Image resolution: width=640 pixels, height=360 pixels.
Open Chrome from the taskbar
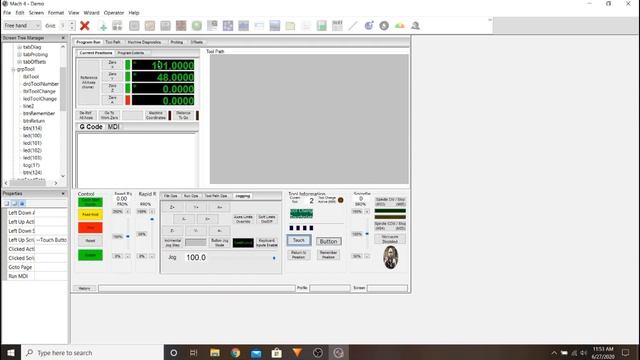(x=235, y=353)
